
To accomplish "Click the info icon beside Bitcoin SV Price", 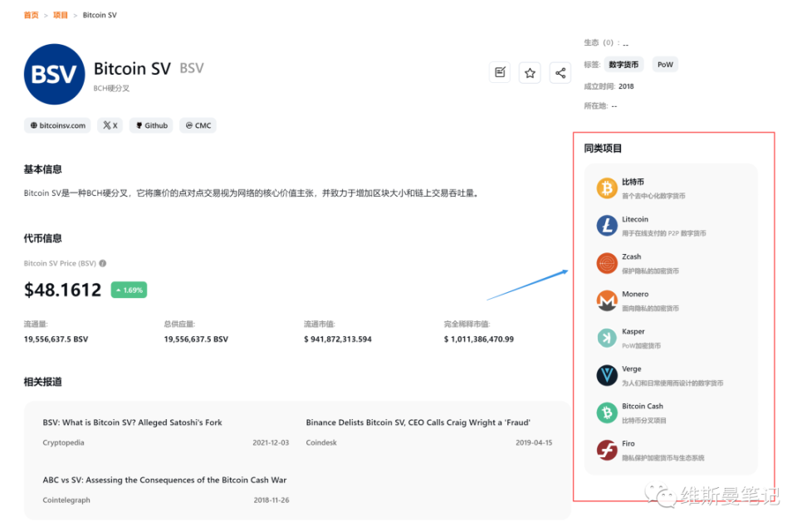I will 103,263.
